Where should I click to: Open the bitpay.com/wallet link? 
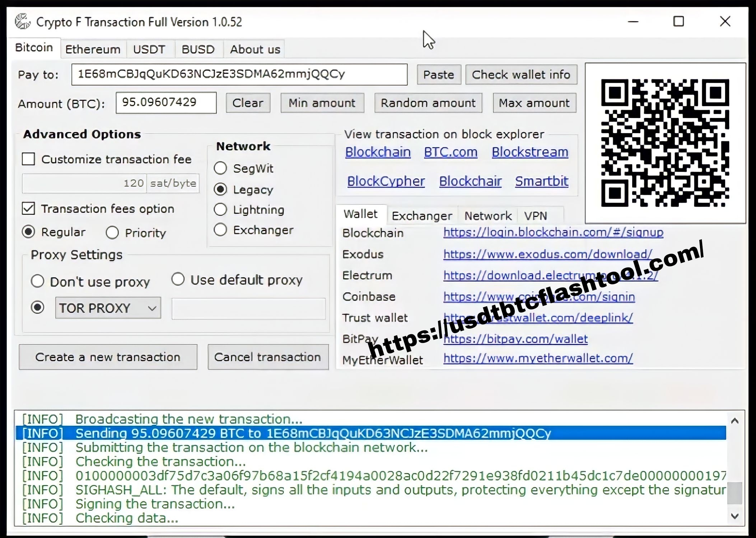pos(515,339)
